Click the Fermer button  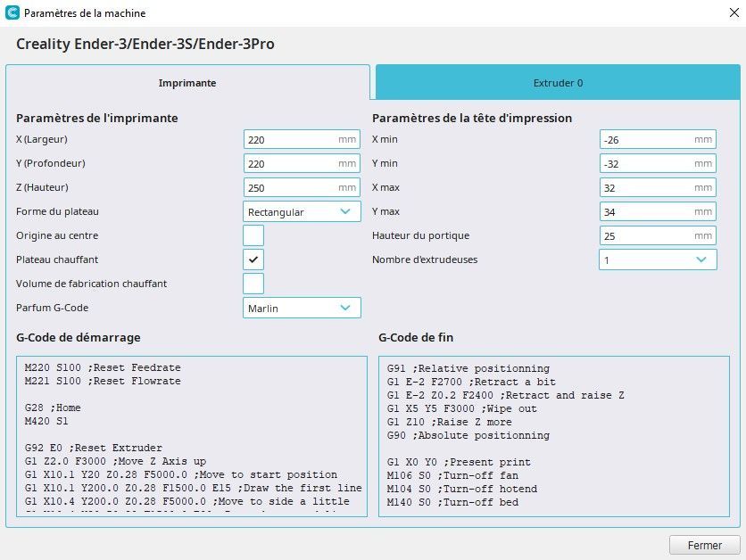click(x=705, y=545)
